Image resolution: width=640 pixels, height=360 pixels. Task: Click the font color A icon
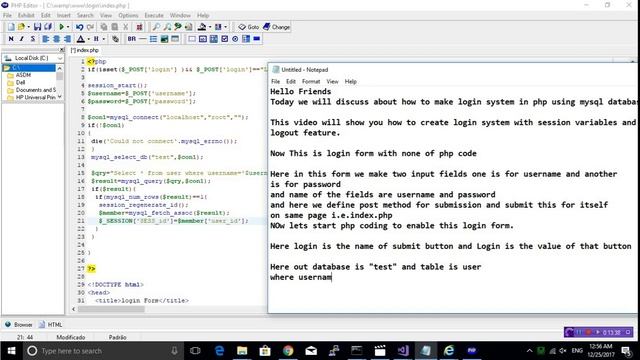[x=80, y=39]
